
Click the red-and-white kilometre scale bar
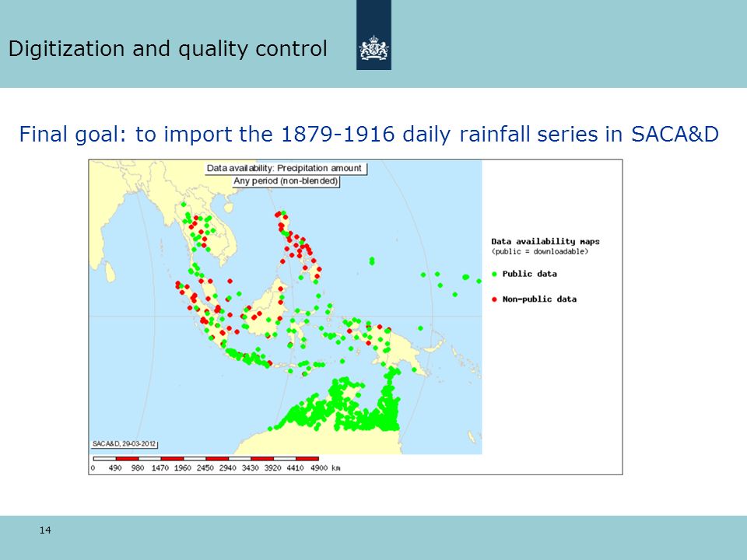pyautogui.click(x=205, y=459)
